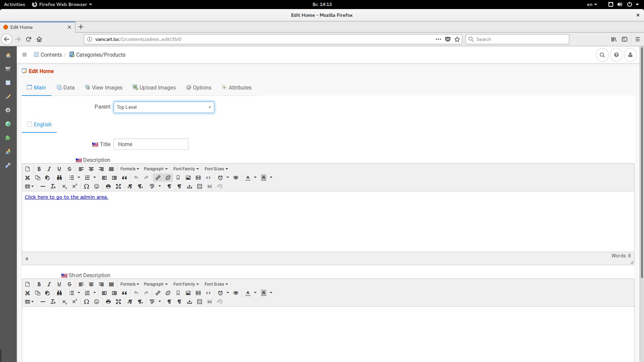Screen dimensions: 644x362
Task: Click the insert image icon in Description editor
Action: [188, 178]
